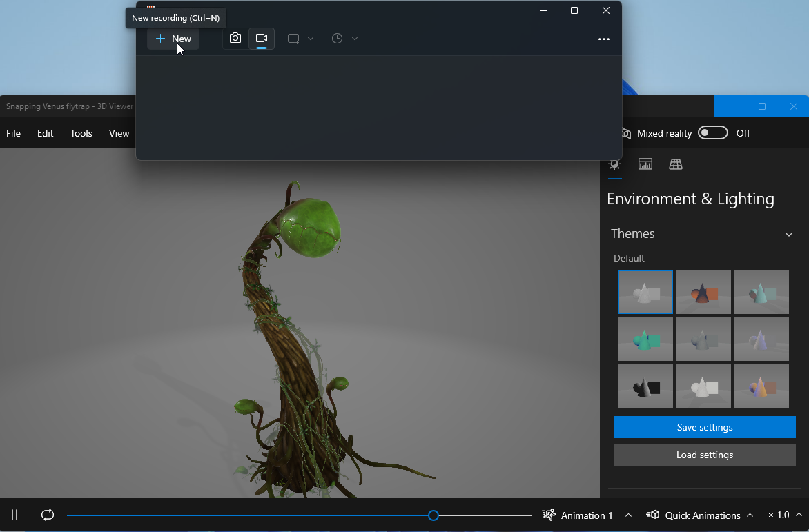
Task: Select the orange cone theme thumbnail
Action: 703,291
